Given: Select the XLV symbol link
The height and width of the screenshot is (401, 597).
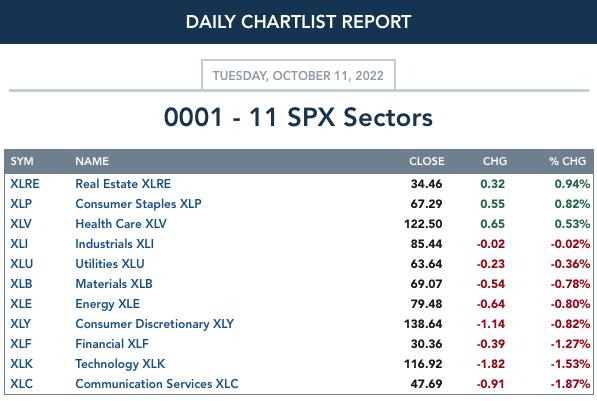Looking at the screenshot, I should coord(21,224).
